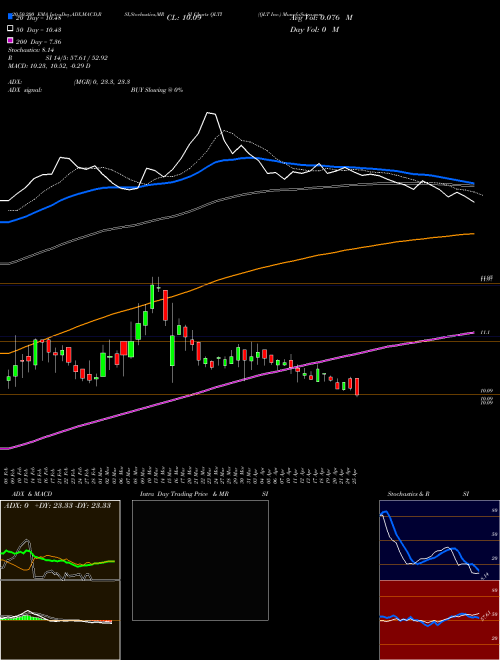The height and width of the screenshot is (660, 500).
Task: Open the blue Stochastics chart panel
Action: pyautogui.click(x=439, y=540)
